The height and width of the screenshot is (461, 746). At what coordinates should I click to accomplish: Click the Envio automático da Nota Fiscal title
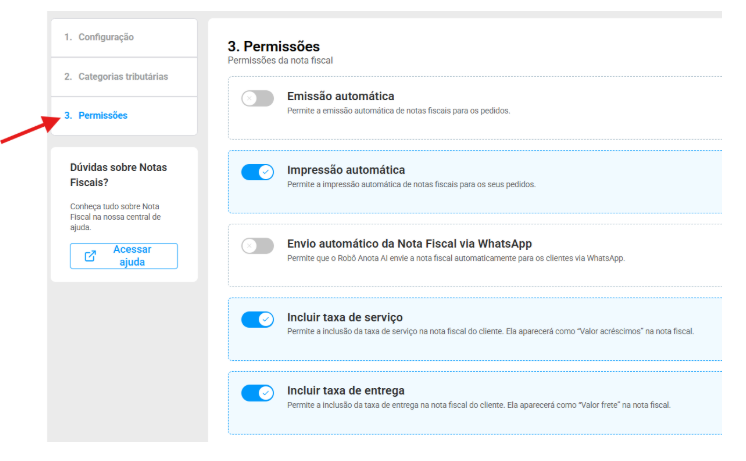(x=409, y=243)
